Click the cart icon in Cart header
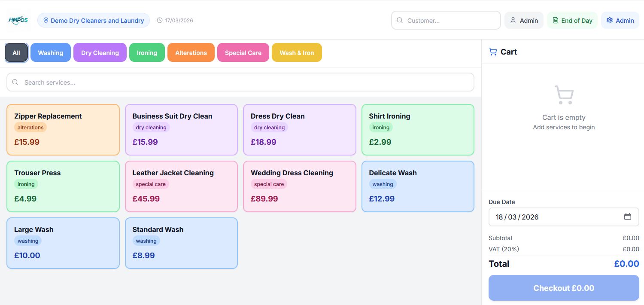The width and height of the screenshot is (644, 305). click(x=493, y=52)
